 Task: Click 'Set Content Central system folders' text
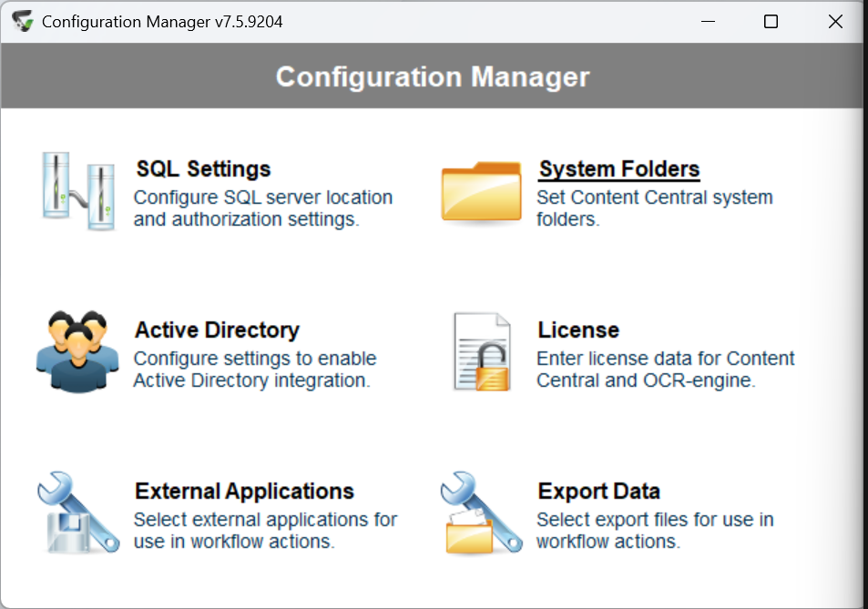(654, 208)
